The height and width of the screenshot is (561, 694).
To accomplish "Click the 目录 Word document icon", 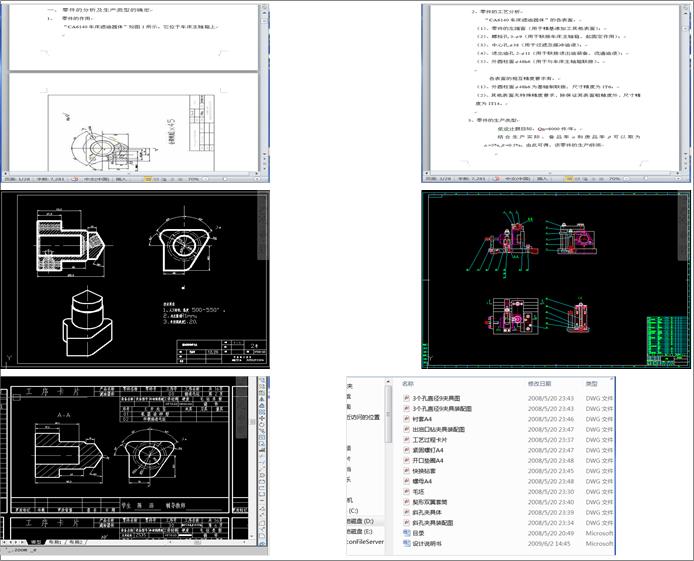I will click(x=406, y=533).
